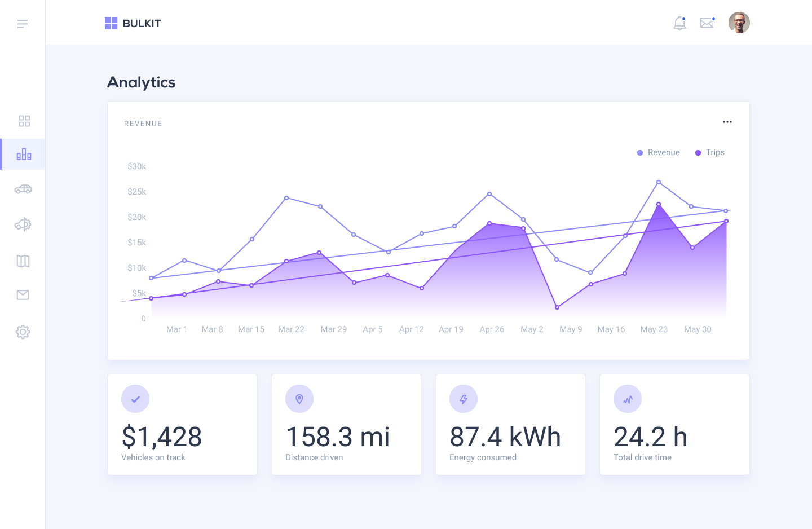Click the checkmark icon on Vehicles card
Screen dimensions: 812x529
pos(135,399)
